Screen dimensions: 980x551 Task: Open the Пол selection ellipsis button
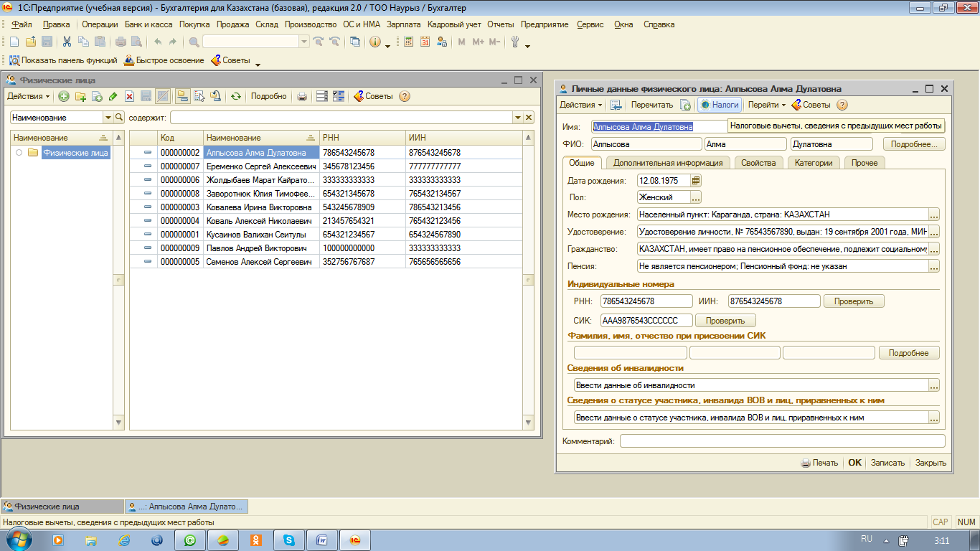[696, 197]
